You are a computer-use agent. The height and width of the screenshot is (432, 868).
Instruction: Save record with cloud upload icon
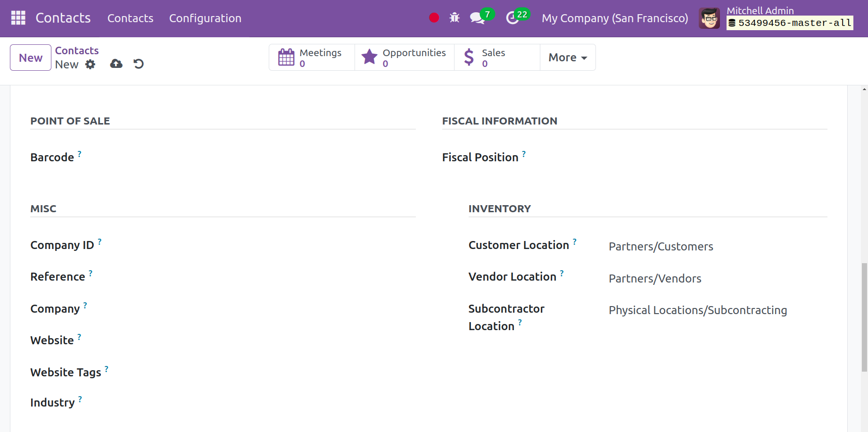116,64
